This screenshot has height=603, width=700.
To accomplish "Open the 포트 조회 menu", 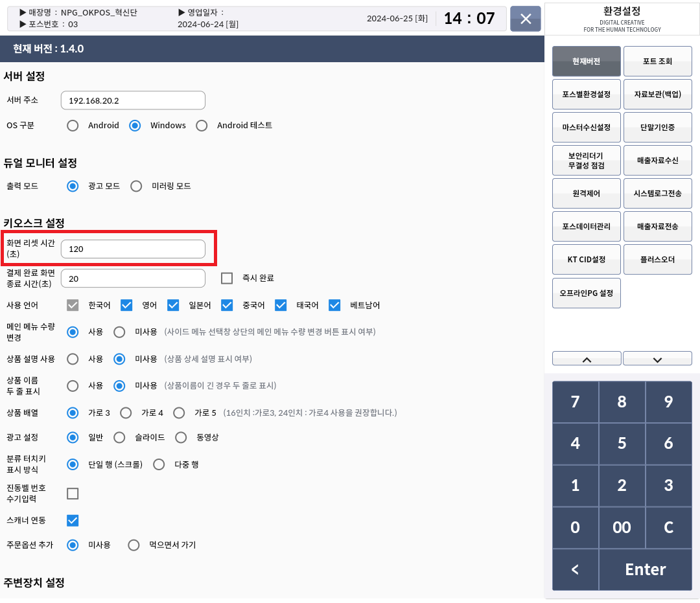I will tap(657, 62).
